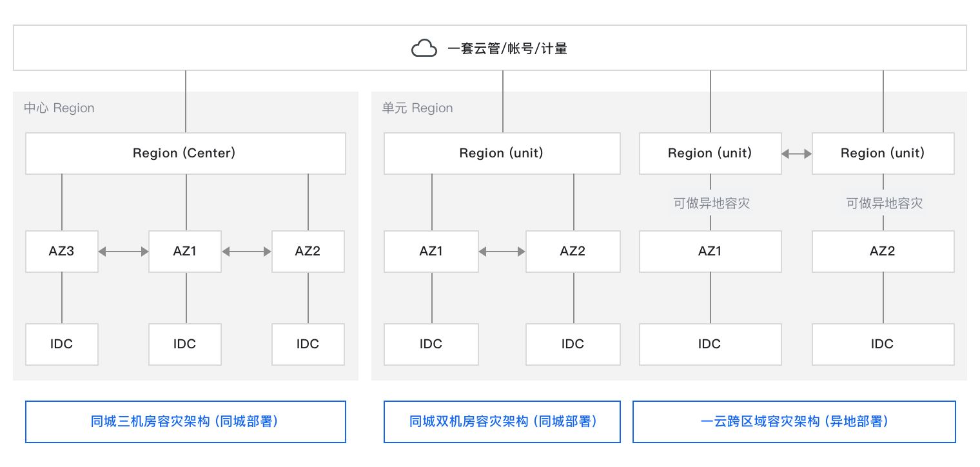Click the double arrow between AZ3 and AZ1
This screenshot has height=467, width=980.
pos(123,252)
